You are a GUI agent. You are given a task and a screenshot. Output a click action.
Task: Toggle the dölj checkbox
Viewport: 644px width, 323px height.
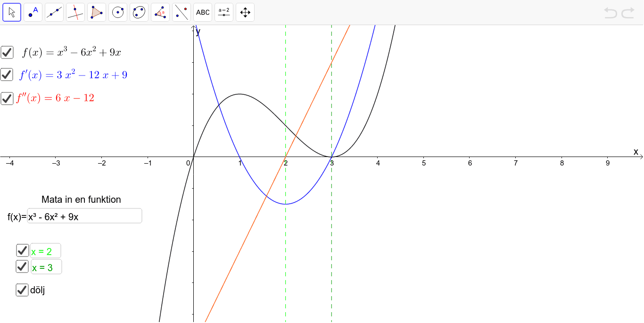pyautogui.click(x=22, y=290)
